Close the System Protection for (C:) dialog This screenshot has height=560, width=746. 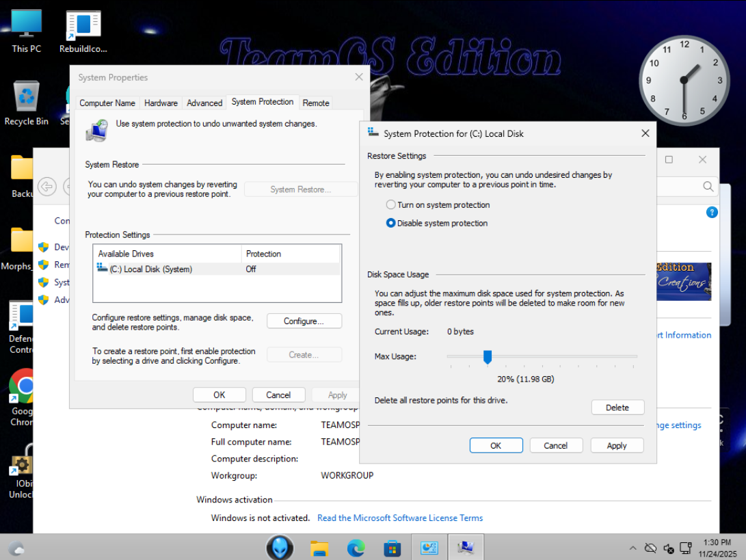point(645,133)
